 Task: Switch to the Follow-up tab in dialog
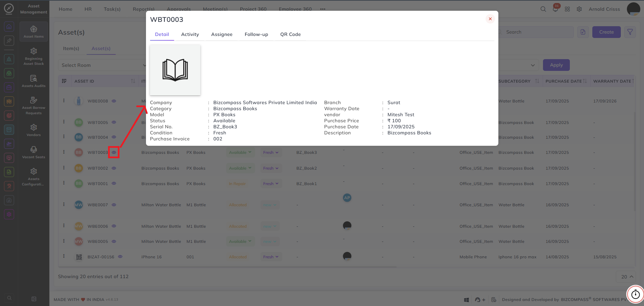(256, 34)
